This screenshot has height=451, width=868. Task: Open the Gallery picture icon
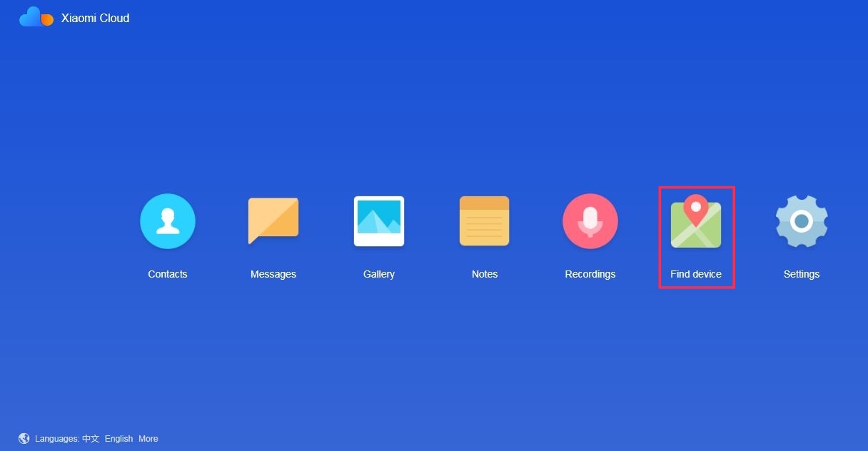[379, 221]
